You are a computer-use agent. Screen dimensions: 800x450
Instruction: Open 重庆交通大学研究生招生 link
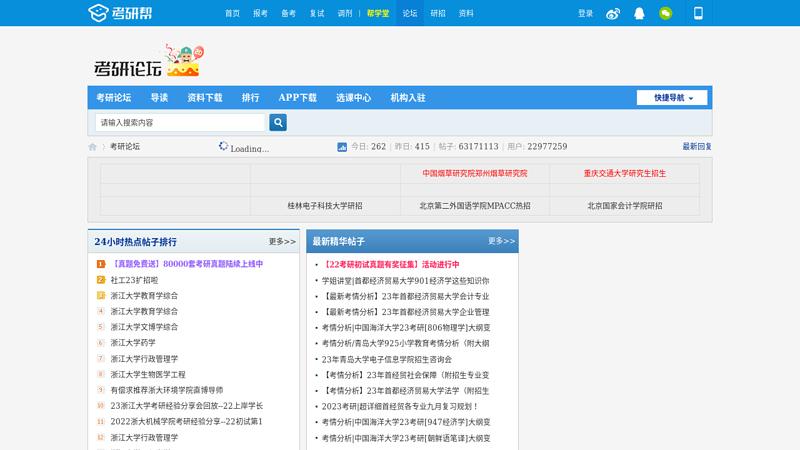tap(624, 173)
